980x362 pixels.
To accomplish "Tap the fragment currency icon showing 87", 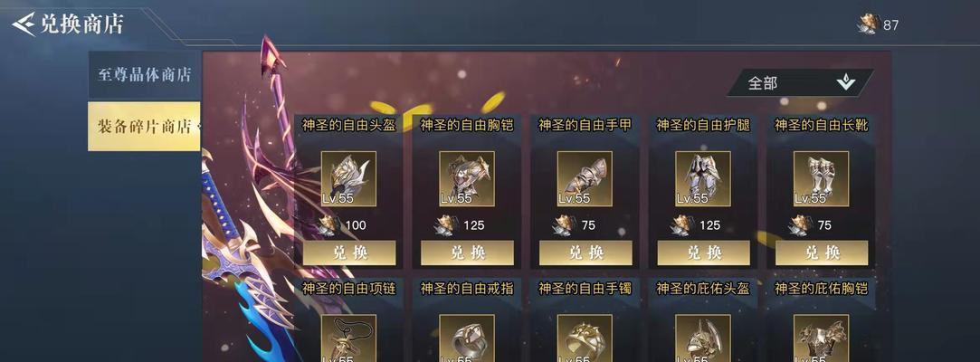I will tap(869, 24).
